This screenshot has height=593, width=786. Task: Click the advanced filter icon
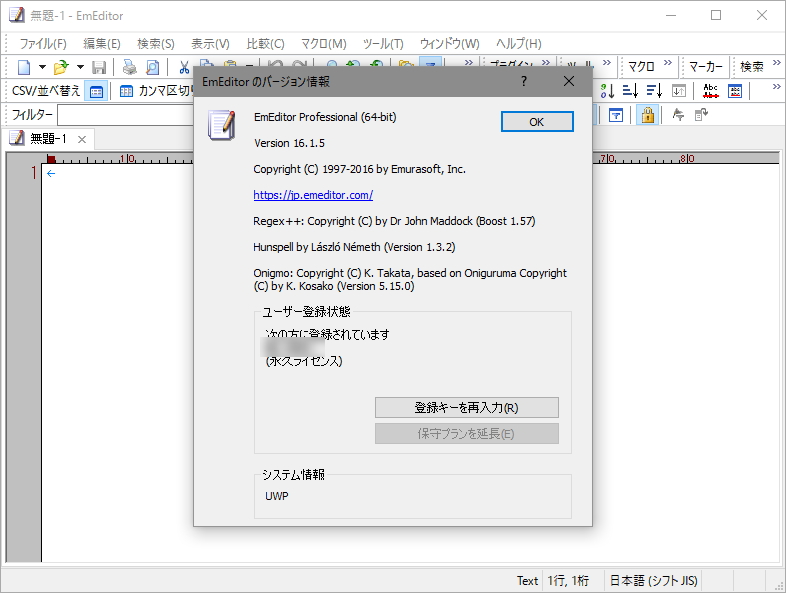(x=616, y=115)
